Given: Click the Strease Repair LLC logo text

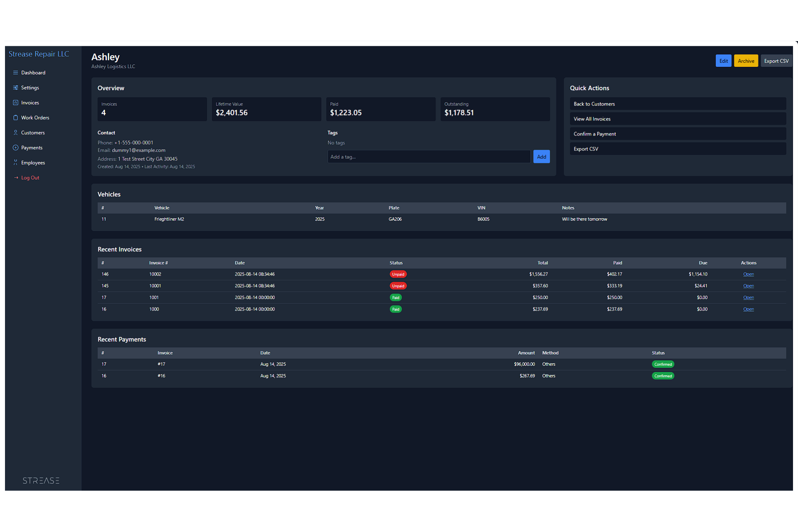Looking at the screenshot, I should [39, 54].
